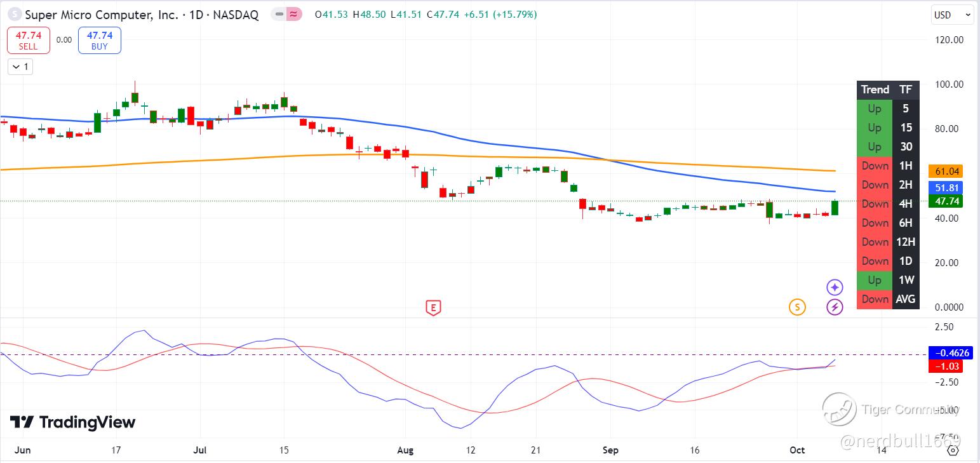
Task: Open the red E earnings marker
Action: click(x=433, y=308)
